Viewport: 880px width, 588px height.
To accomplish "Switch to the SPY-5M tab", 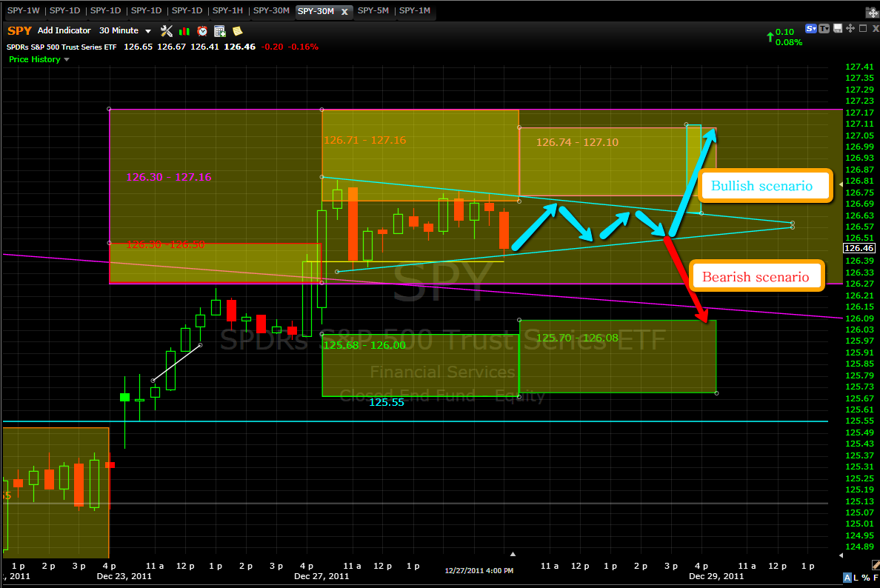I will pos(373,10).
